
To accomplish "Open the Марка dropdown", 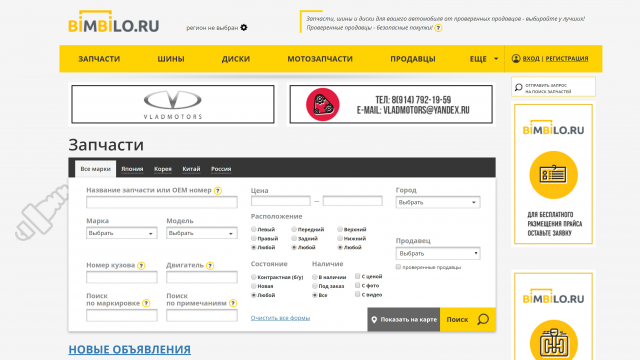I will click(x=122, y=233).
